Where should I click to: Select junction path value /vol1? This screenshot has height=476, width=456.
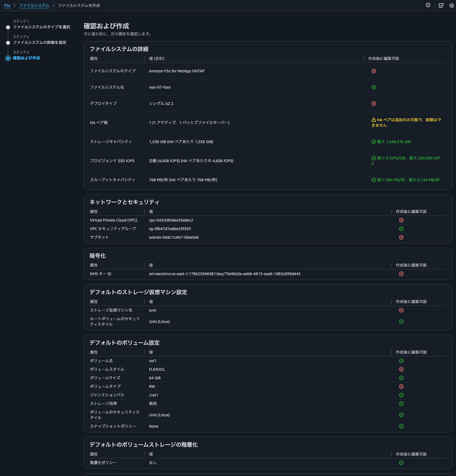[154, 395]
